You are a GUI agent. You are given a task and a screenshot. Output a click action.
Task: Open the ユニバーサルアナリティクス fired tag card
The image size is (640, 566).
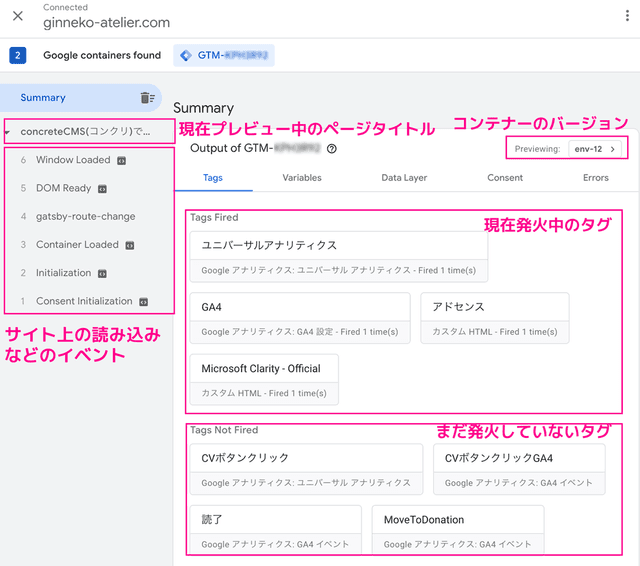point(339,257)
